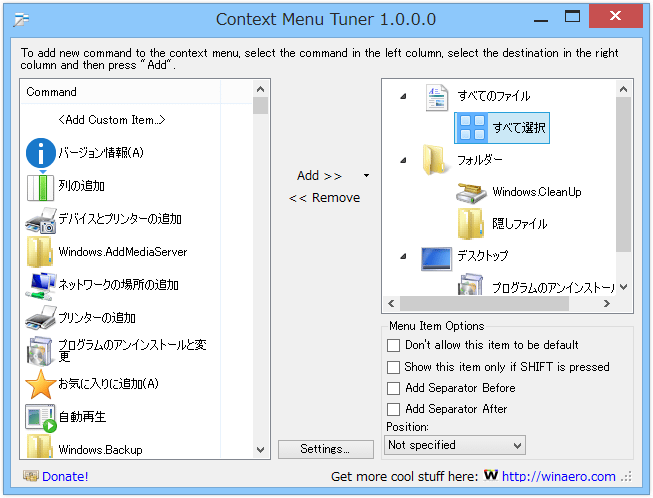The width and height of the screenshot is (653, 498).
Task: Close the Context Menu Tuner window
Action: (x=616, y=16)
